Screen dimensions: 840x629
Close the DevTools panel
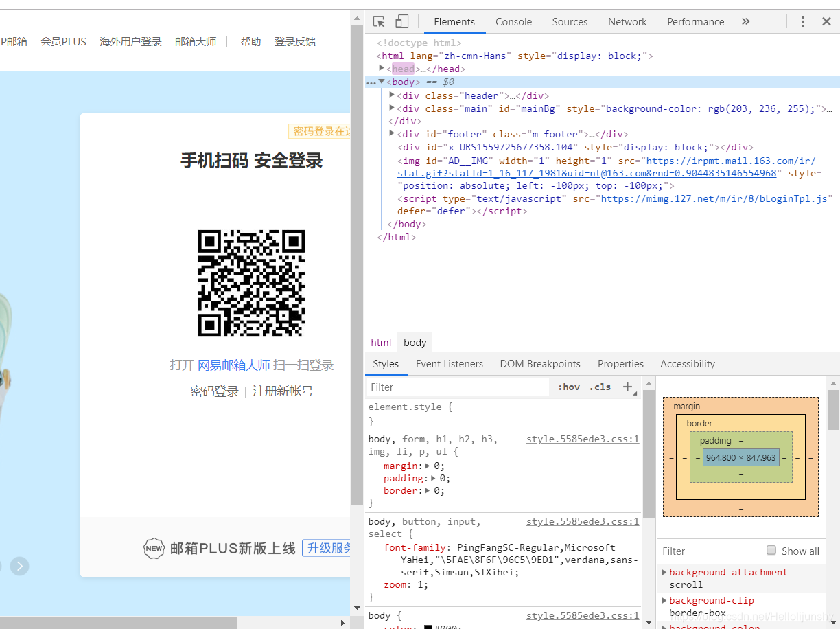pyautogui.click(x=826, y=21)
